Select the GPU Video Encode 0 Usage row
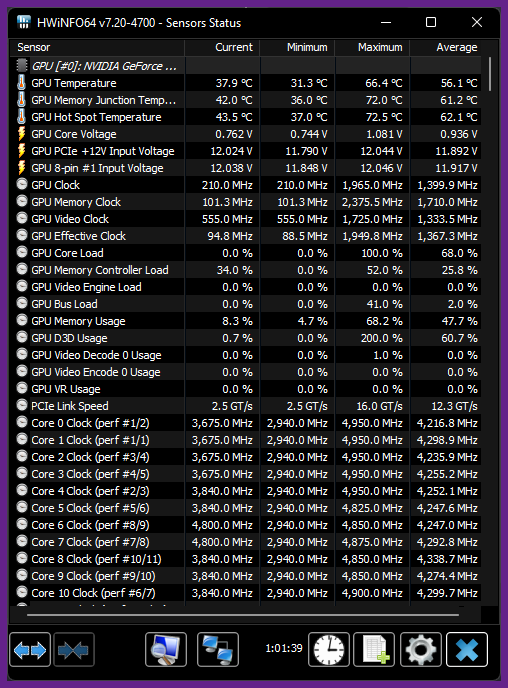The height and width of the screenshot is (688, 508). tap(245, 372)
